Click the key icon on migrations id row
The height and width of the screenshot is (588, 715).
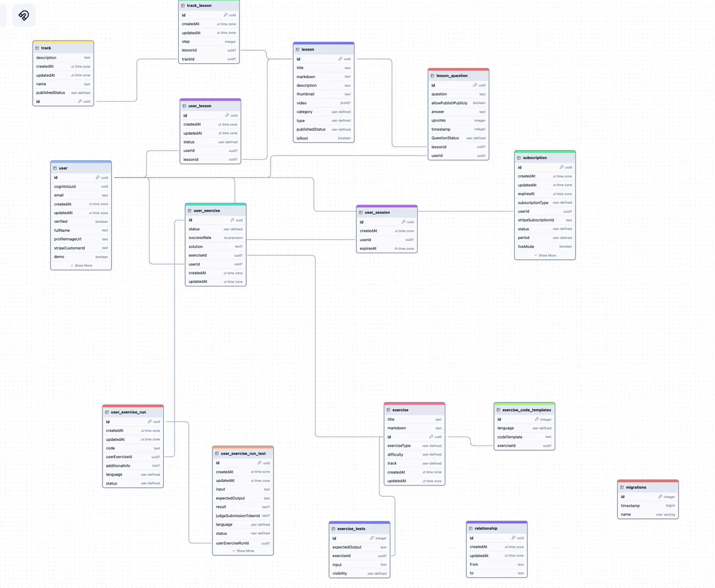(661, 496)
